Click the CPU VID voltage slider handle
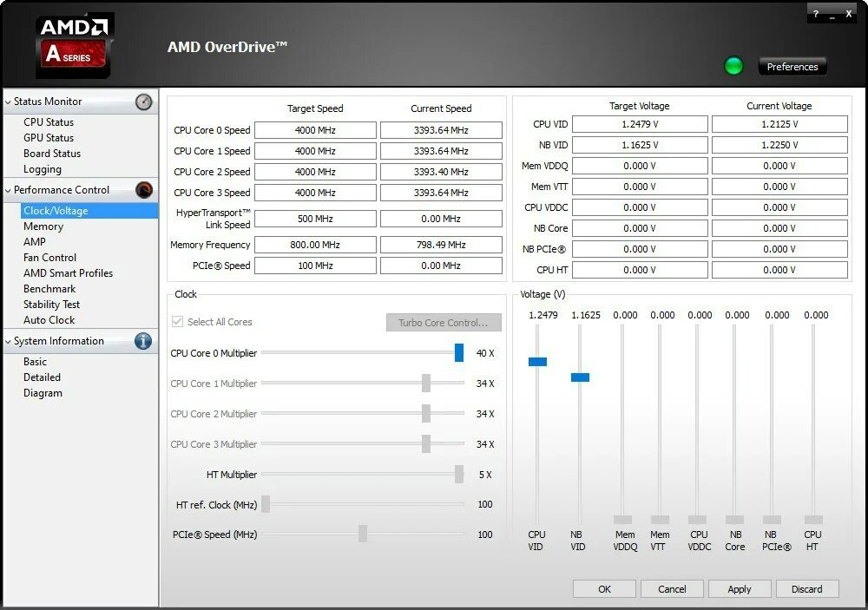This screenshot has width=868, height=610. click(x=537, y=362)
